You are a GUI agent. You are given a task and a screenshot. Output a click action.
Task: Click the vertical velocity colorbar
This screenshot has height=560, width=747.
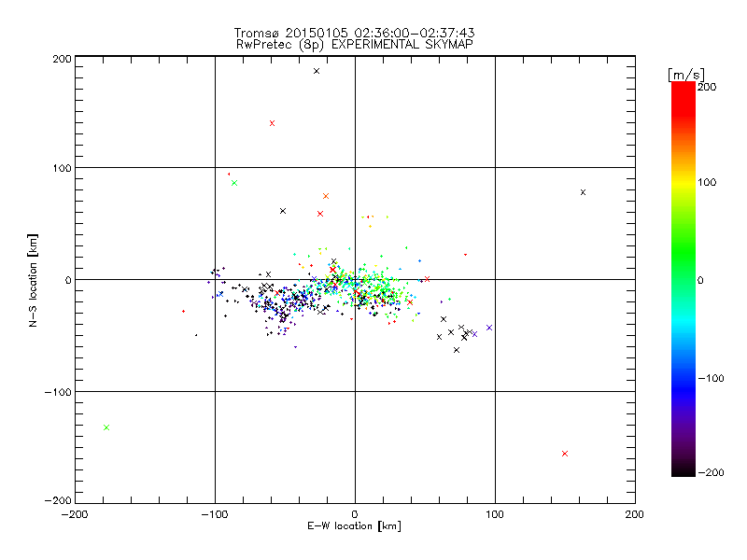pos(684,279)
